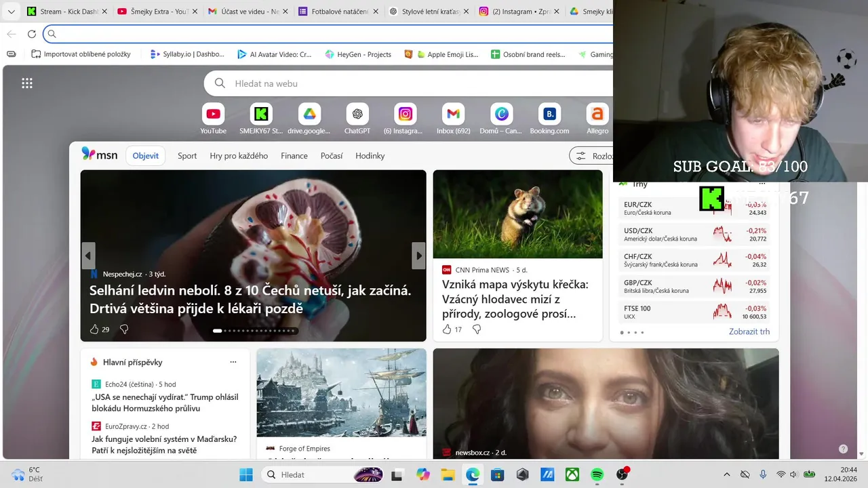Open OBS Studio from the taskbar
Image resolution: width=868 pixels, height=488 pixels.
click(622, 474)
